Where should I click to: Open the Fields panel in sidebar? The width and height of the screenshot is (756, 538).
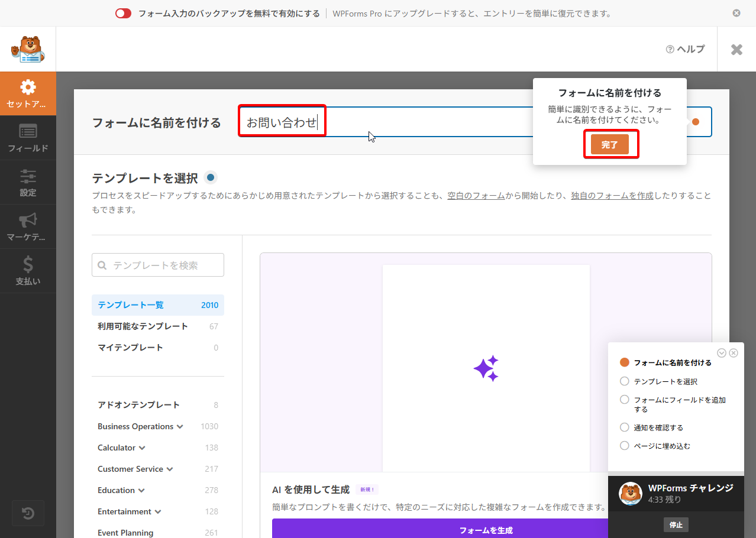pyautogui.click(x=28, y=138)
